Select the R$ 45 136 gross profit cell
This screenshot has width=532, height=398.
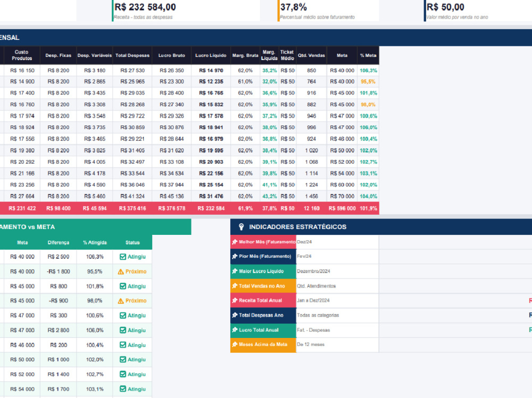point(172,196)
